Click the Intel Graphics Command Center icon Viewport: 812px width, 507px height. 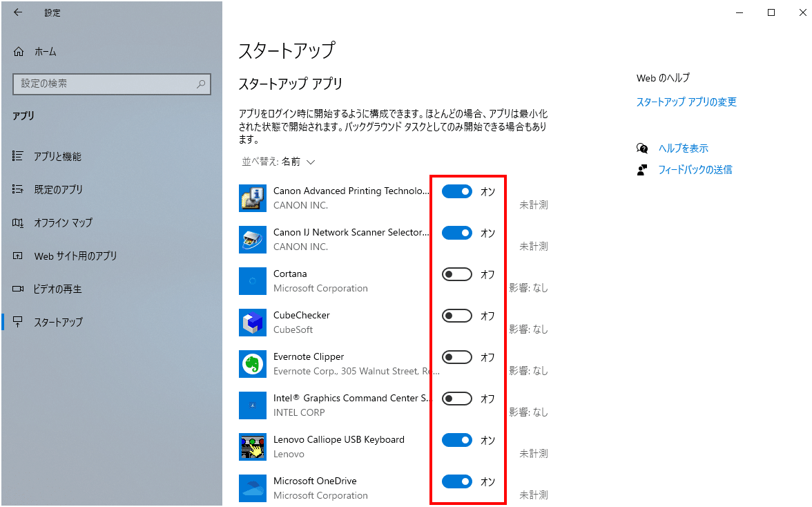[253, 405]
